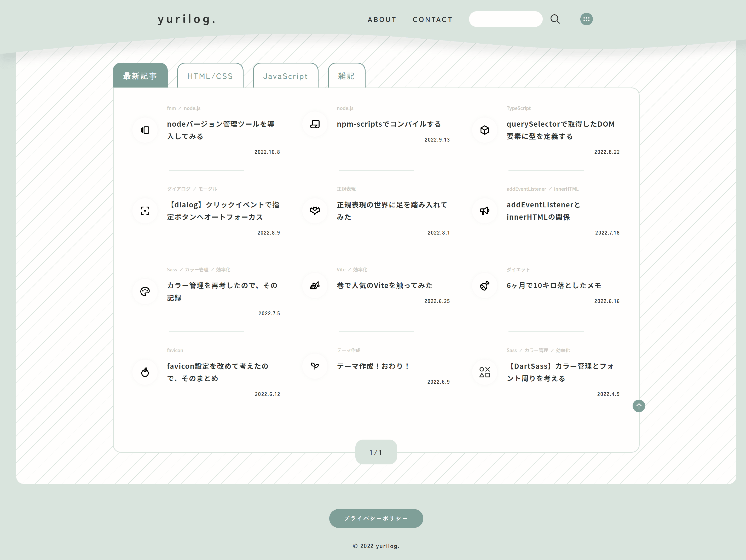Click the palette icon beside カラー管理 article

pos(145,291)
